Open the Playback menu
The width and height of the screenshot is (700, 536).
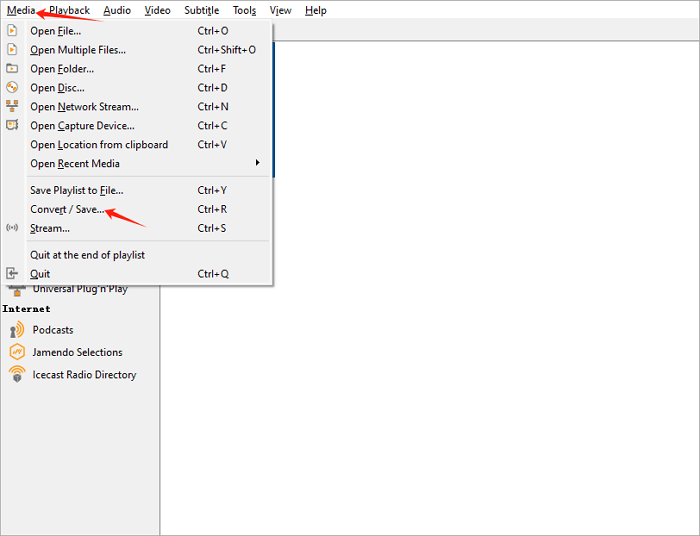69,10
